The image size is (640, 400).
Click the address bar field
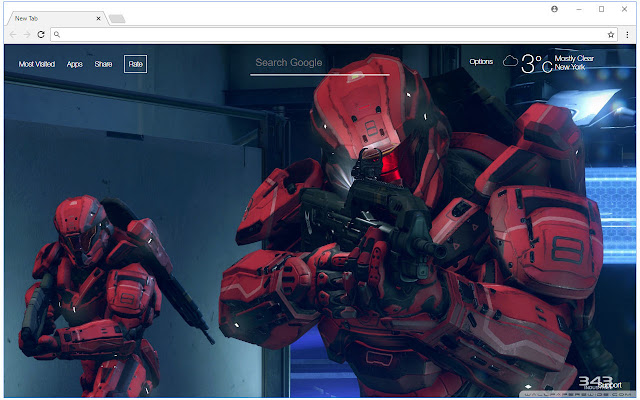tap(334, 35)
